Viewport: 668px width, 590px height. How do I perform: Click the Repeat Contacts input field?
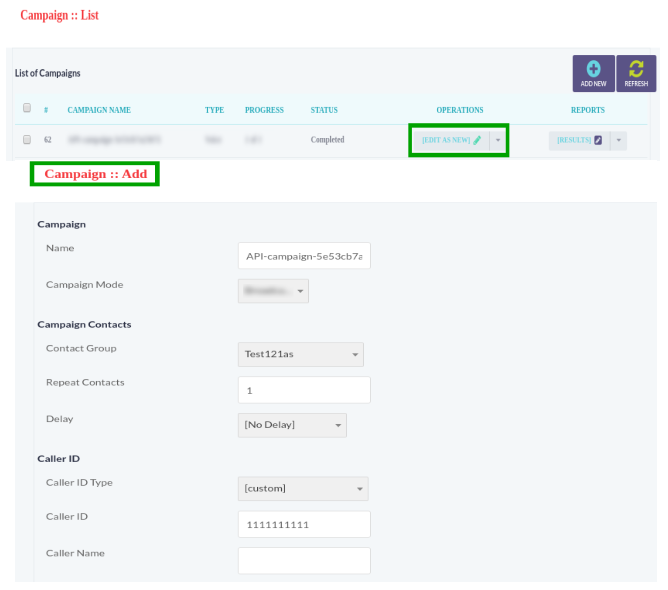point(304,390)
